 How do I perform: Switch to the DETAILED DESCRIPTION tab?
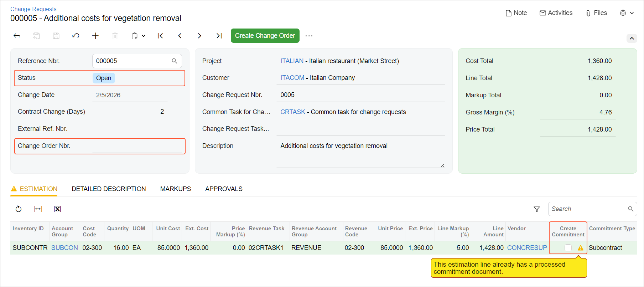point(109,189)
